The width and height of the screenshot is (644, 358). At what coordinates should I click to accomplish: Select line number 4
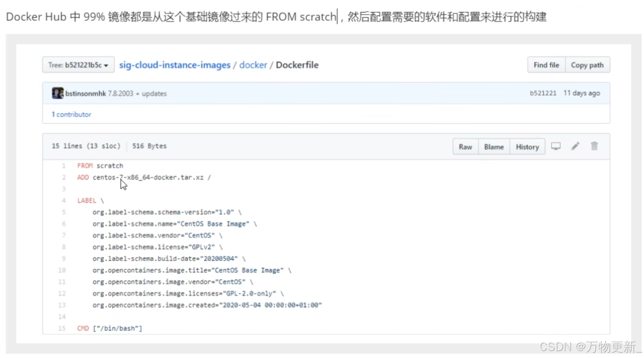point(64,200)
